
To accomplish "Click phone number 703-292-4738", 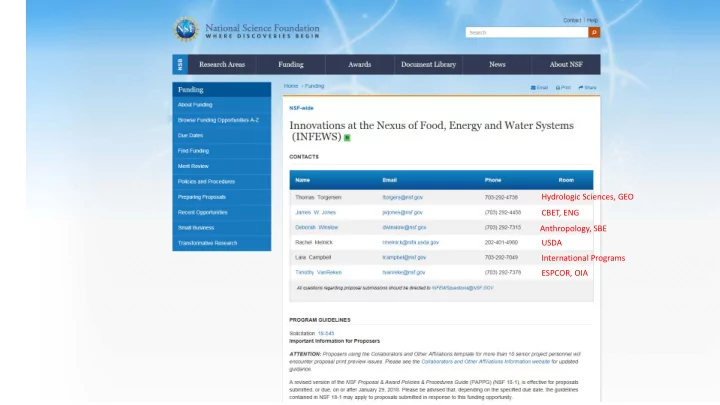I will pyautogui.click(x=501, y=197).
